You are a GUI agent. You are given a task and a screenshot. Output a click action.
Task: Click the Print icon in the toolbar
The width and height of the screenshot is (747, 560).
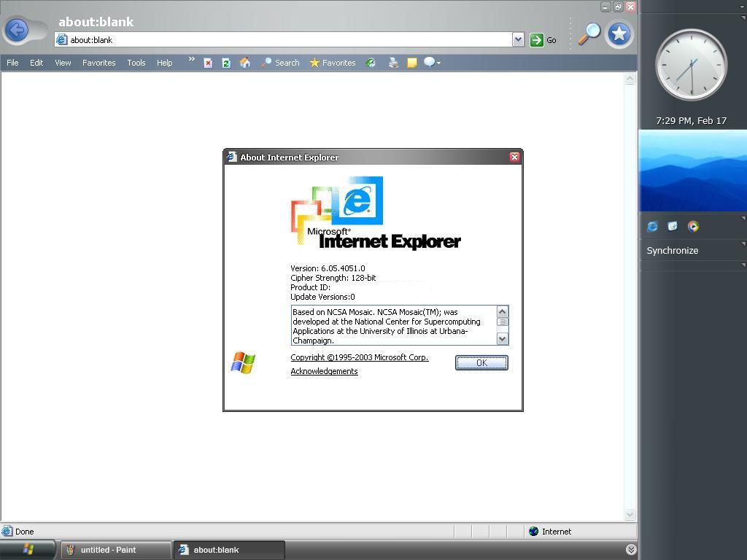[x=393, y=63]
